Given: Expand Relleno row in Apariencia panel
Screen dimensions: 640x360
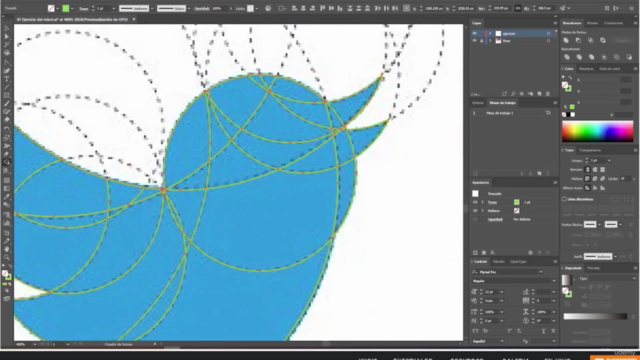Looking at the screenshot, I should tap(482, 211).
